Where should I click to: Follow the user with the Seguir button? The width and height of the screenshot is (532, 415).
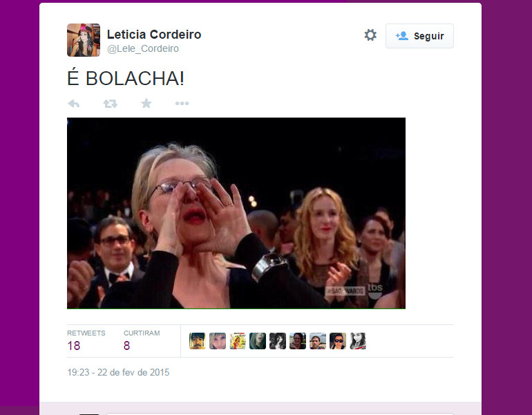419,36
